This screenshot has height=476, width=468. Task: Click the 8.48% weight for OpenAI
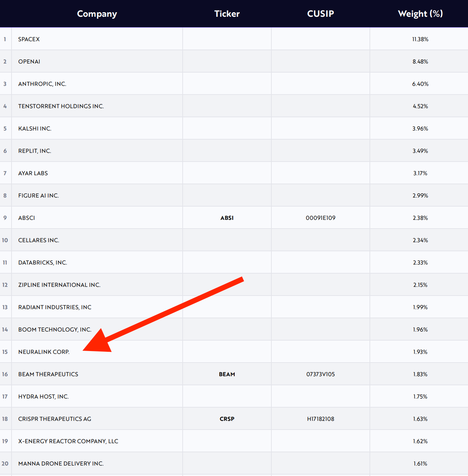[420, 61]
